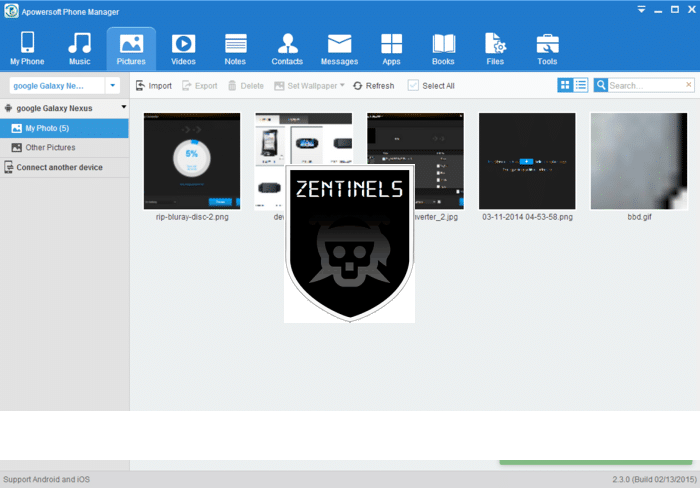This screenshot has width=700, height=488.
Task: Select the Pictures tab
Action: pyautogui.click(x=131, y=49)
